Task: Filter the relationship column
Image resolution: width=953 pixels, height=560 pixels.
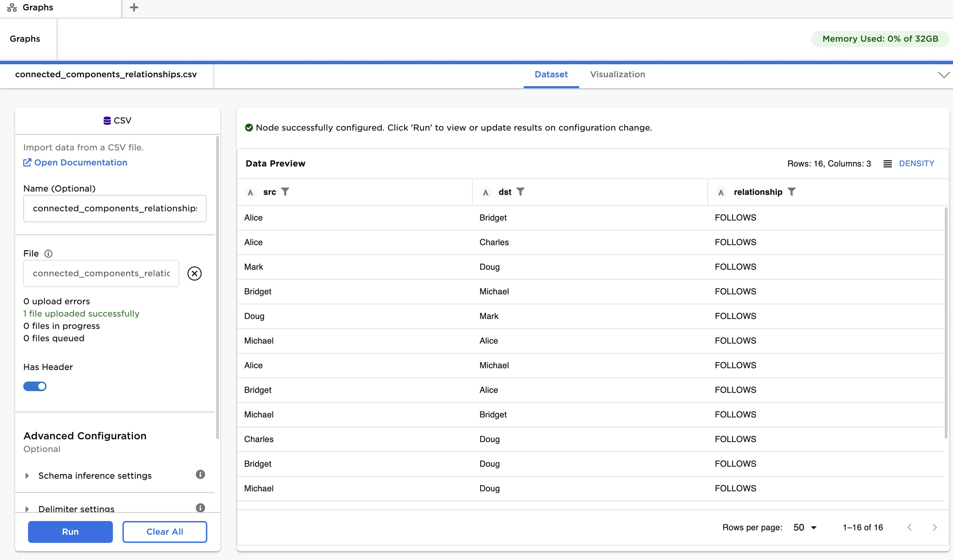Action: coord(792,192)
